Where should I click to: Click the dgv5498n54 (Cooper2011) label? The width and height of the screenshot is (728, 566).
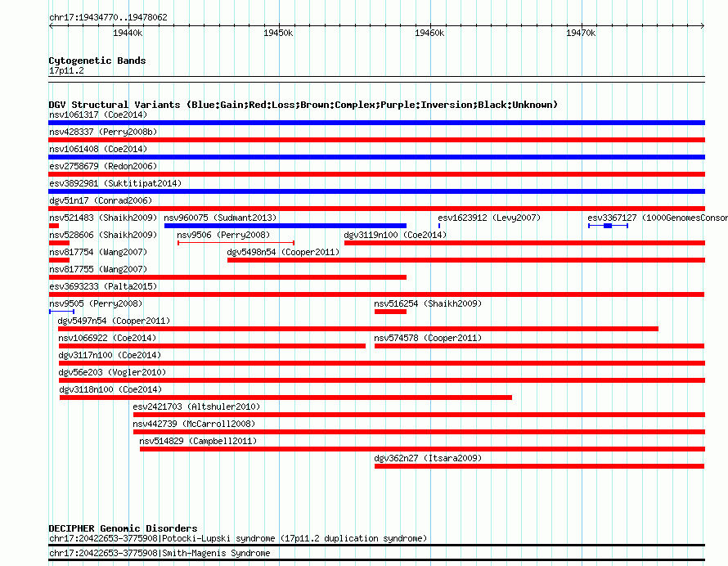pyautogui.click(x=283, y=252)
